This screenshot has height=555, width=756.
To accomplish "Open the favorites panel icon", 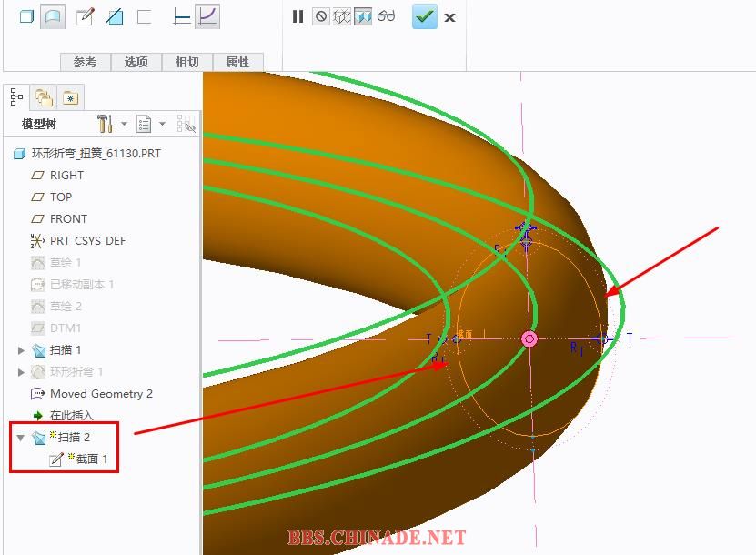I will pyautogui.click(x=70, y=96).
